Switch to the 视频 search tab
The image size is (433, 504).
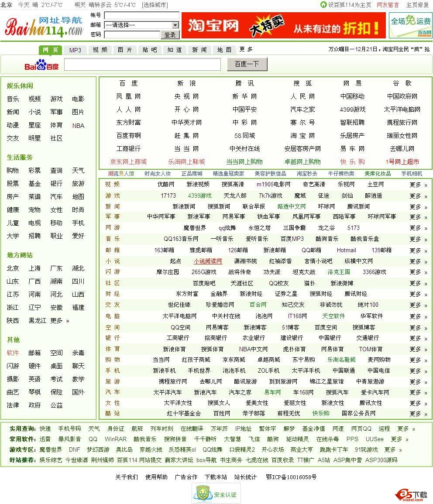pyautogui.click(x=100, y=50)
